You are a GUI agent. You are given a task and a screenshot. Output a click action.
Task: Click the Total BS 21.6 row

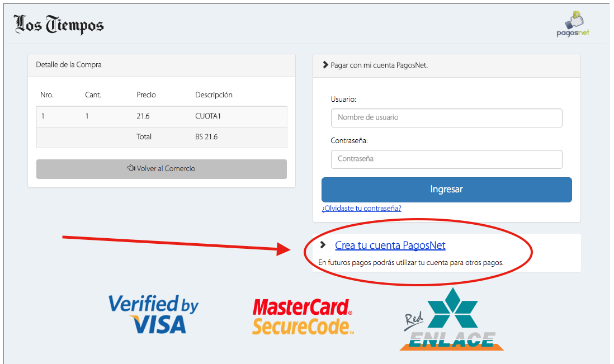[162, 137]
